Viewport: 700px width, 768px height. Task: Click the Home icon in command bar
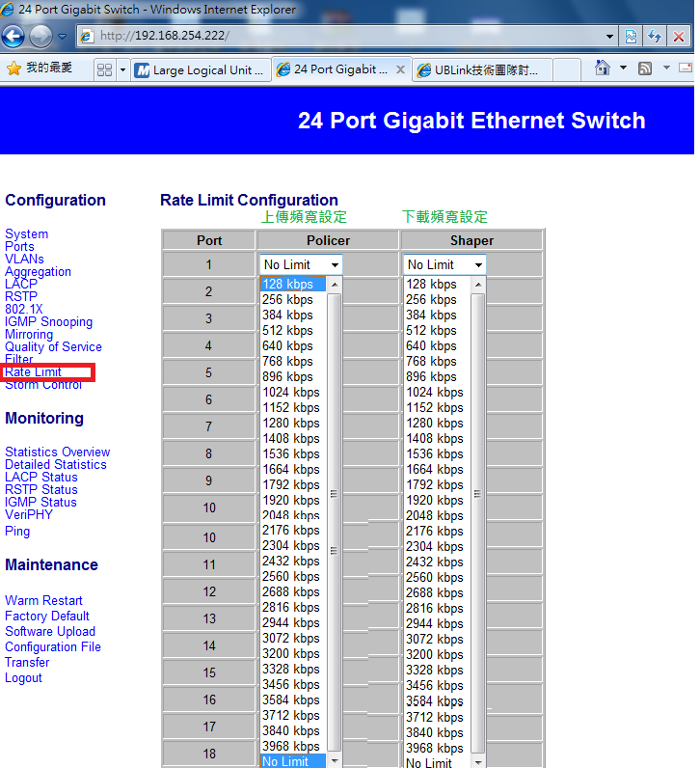(603, 69)
